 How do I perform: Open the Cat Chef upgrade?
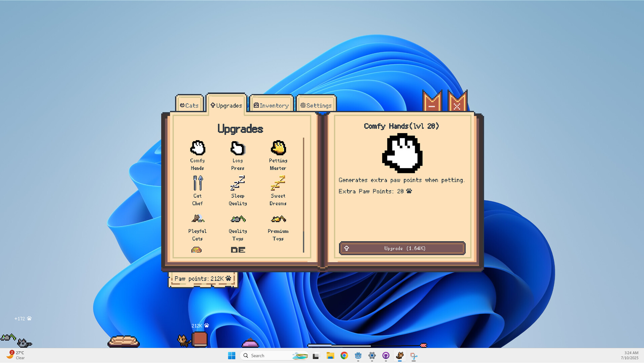pyautogui.click(x=197, y=191)
